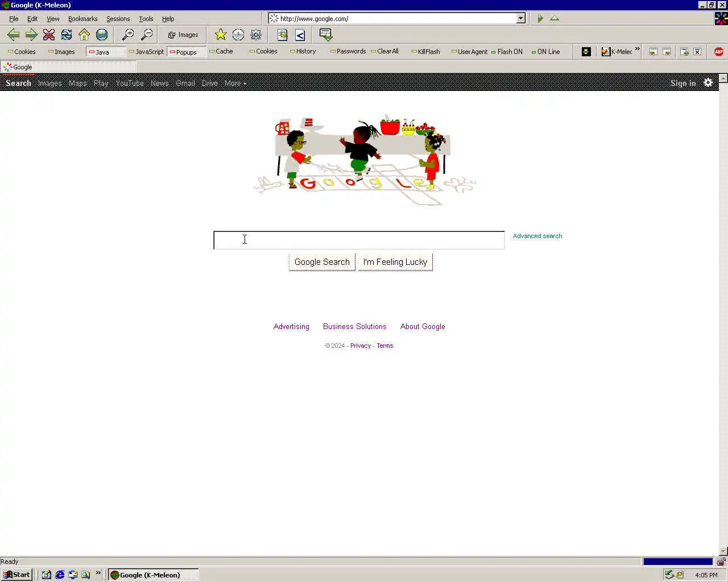
Task: Click the green download arrow black icon
Action: [586, 52]
